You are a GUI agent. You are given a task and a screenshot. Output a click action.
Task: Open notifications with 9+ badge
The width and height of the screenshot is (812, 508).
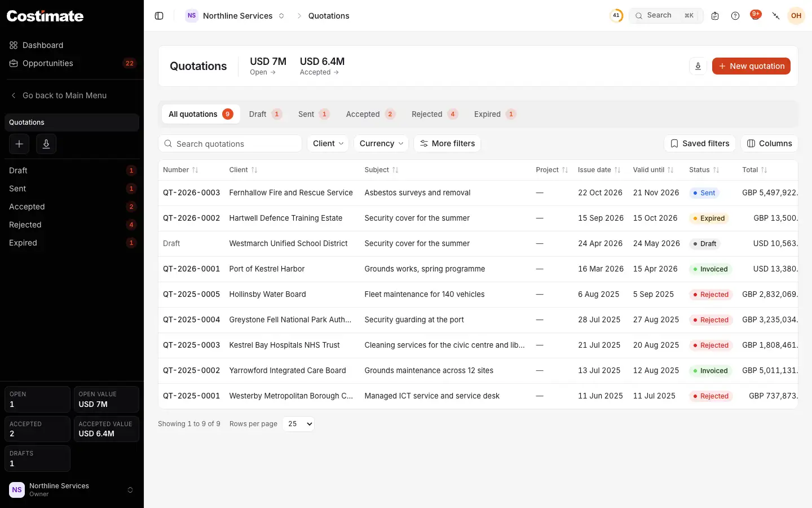coord(756,15)
